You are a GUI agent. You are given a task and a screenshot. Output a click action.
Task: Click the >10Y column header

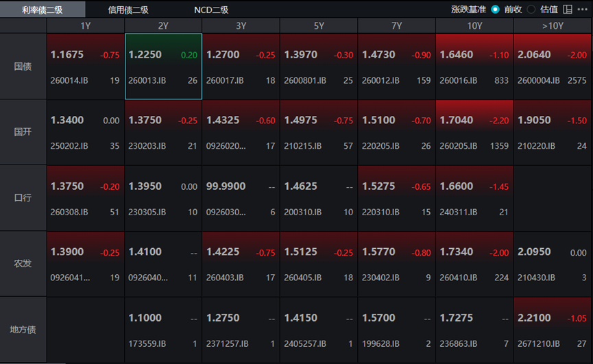click(x=553, y=25)
